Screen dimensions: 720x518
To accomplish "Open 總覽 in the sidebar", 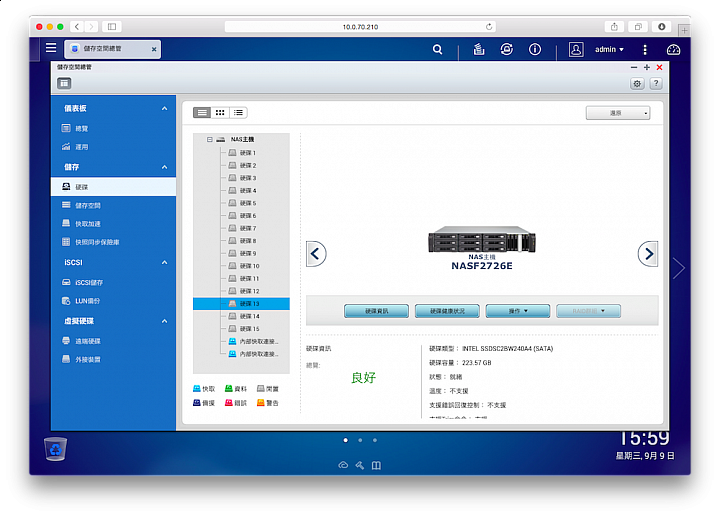I will (113, 129).
